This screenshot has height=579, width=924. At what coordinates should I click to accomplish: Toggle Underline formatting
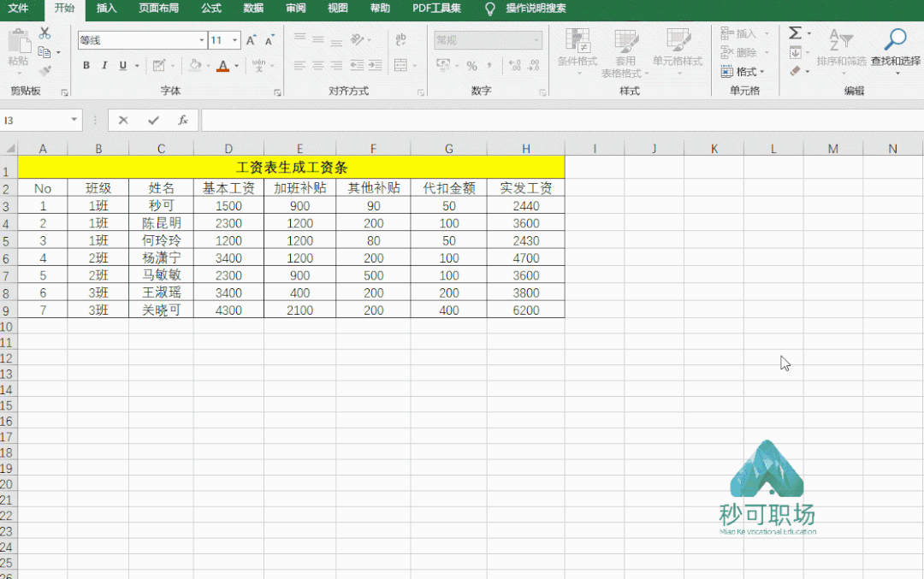[x=122, y=65]
